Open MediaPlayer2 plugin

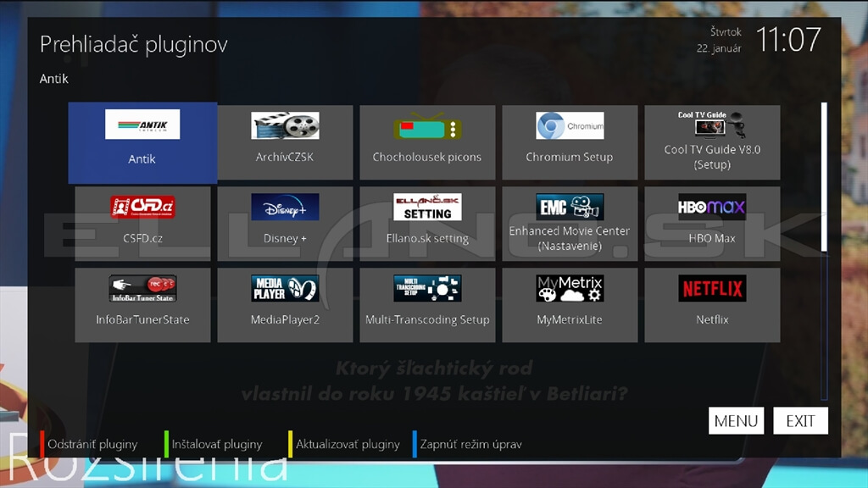click(285, 305)
